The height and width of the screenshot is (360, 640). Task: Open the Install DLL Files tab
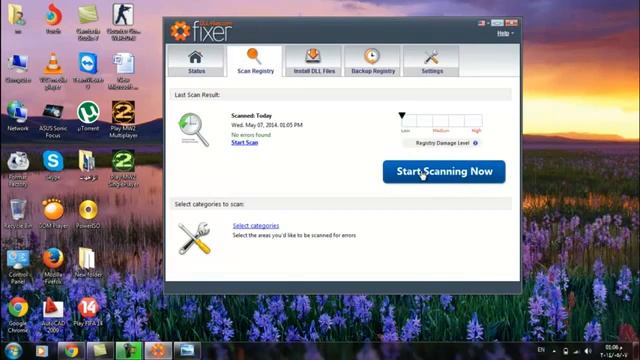[x=313, y=61]
